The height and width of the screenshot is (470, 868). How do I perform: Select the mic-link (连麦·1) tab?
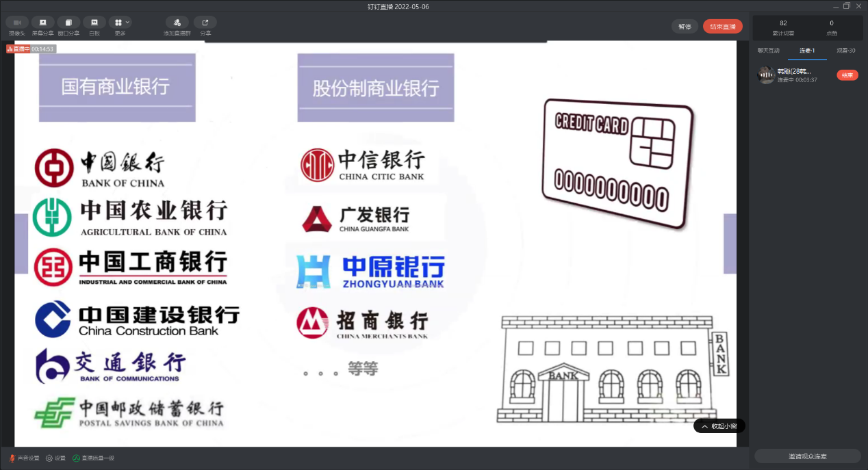[x=807, y=51]
